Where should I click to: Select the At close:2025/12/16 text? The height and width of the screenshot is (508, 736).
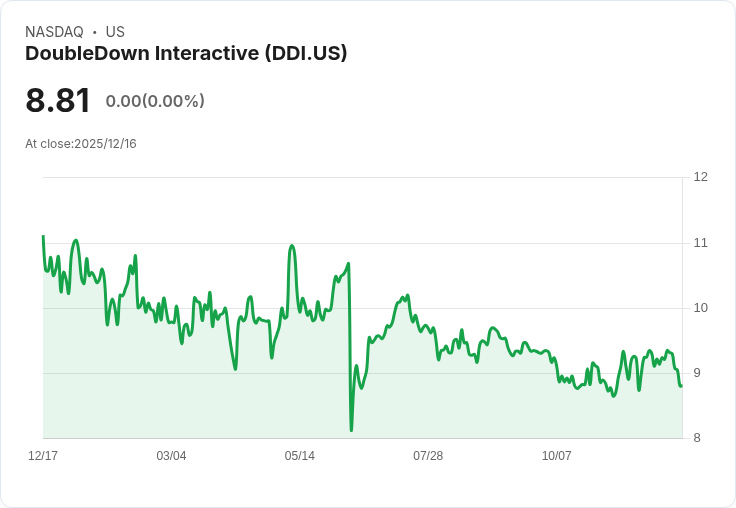(x=81, y=144)
